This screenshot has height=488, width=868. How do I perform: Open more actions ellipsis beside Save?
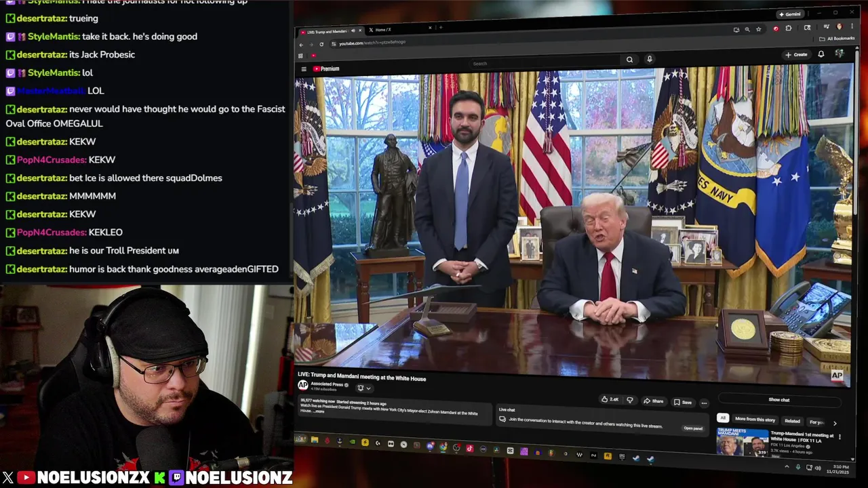pos(704,403)
